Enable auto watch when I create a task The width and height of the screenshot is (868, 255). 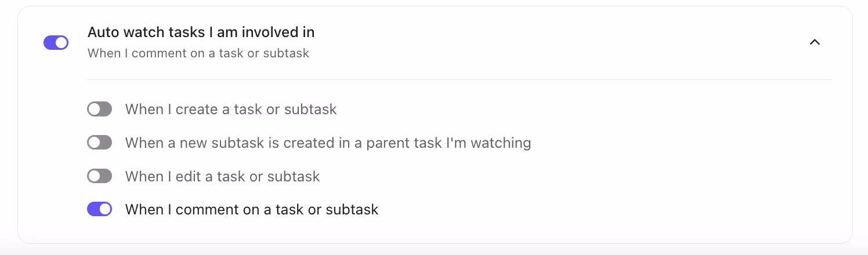coord(99,109)
